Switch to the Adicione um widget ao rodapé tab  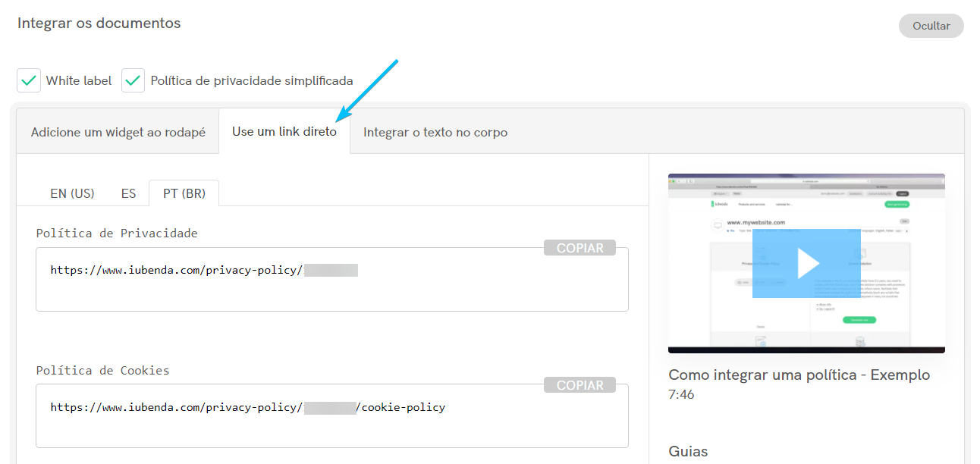[118, 131]
